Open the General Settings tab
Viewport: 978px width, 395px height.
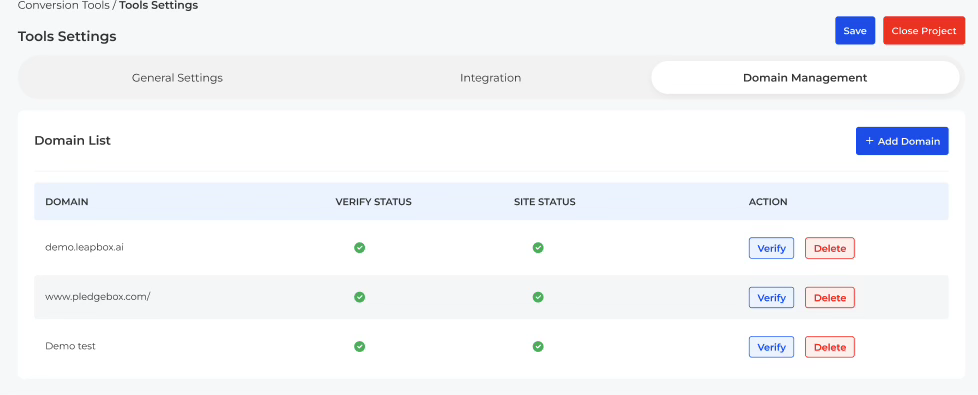point(177,78)
